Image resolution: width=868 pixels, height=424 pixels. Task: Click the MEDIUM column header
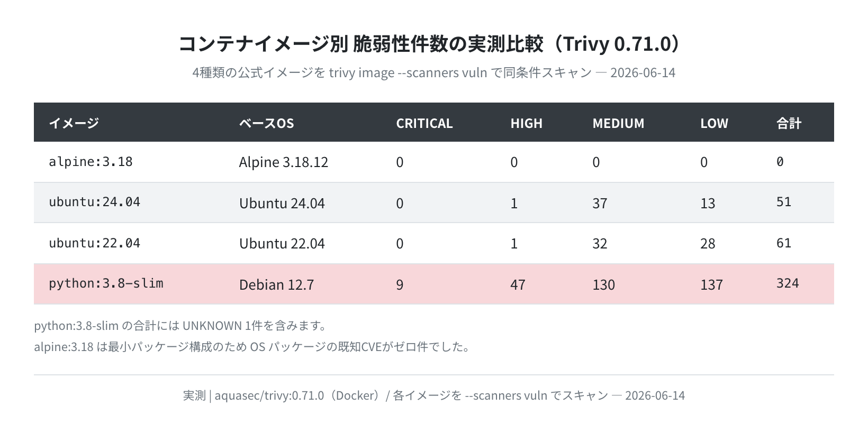coord(618,123)
